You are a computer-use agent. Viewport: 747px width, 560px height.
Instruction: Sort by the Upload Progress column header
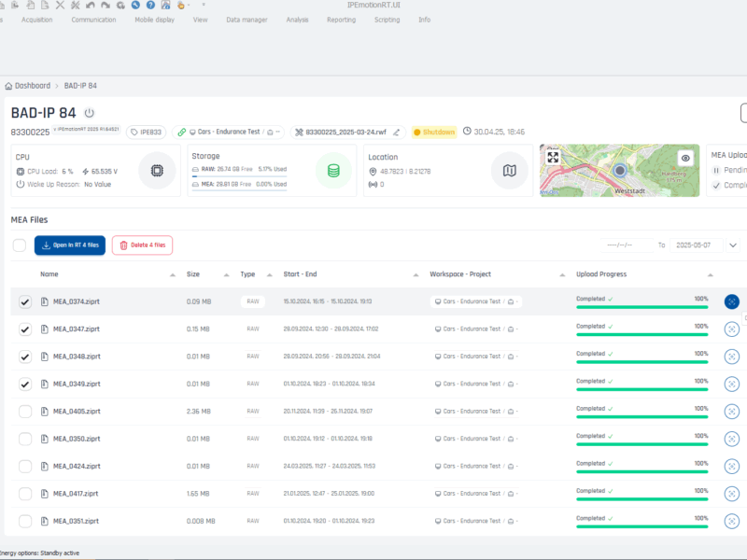[602, 274]
